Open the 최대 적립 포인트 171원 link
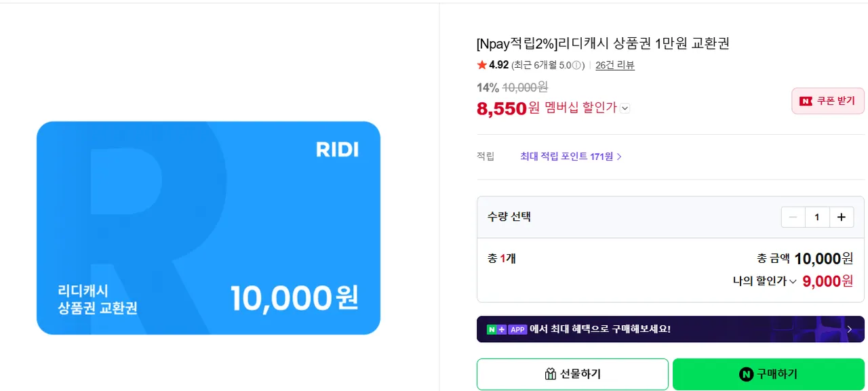This screenshot has width=868, height=391. [570, 157]
